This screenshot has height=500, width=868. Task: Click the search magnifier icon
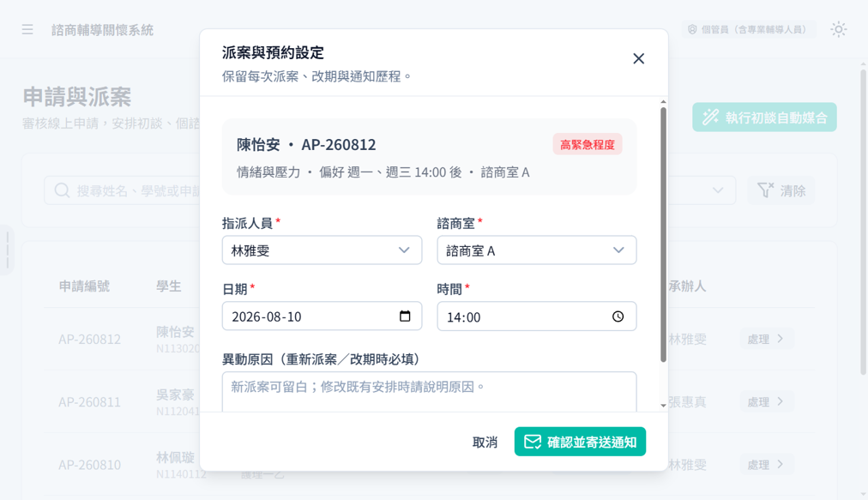(62, 190)
